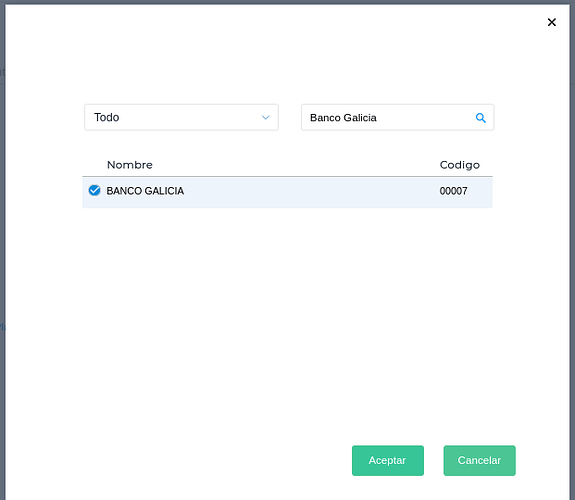Click the word Todo in the dropdown
This screenshot has height=500, width=575.
(106, 117)
